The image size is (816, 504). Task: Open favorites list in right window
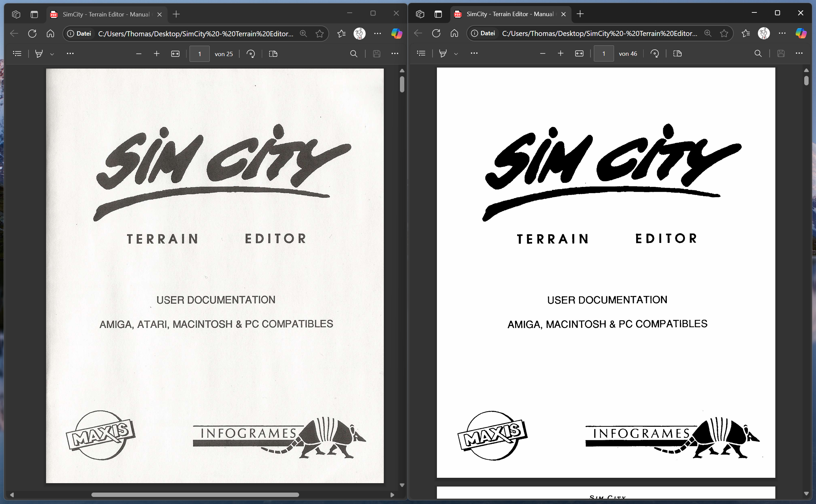pyautogui.click(x=746, y=33)
